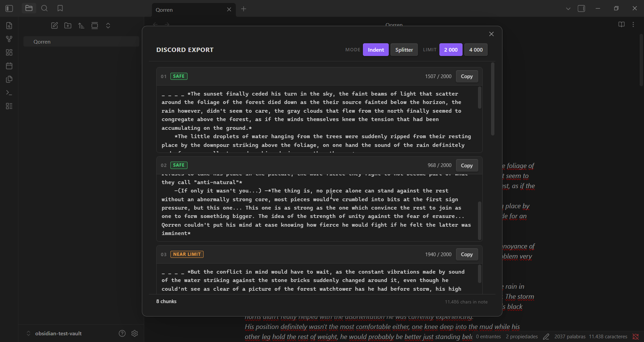Click the chunk 03 text scrollbar

point(480,274)
